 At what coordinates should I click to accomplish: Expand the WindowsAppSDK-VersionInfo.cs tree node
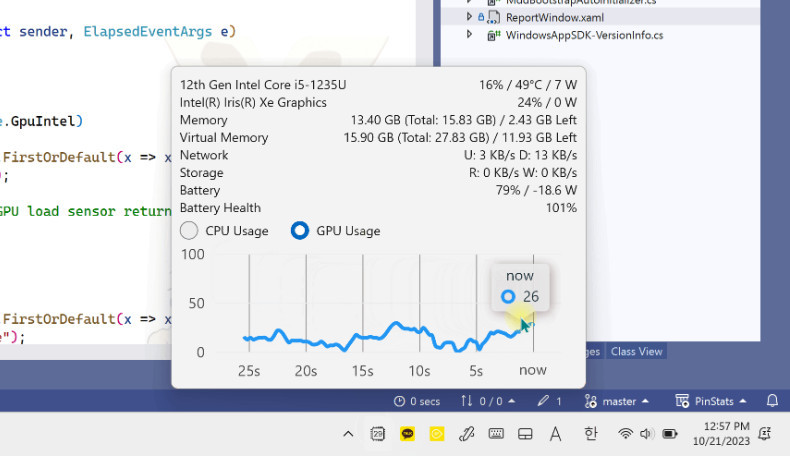pyautogui.click(x=469, y=35)
